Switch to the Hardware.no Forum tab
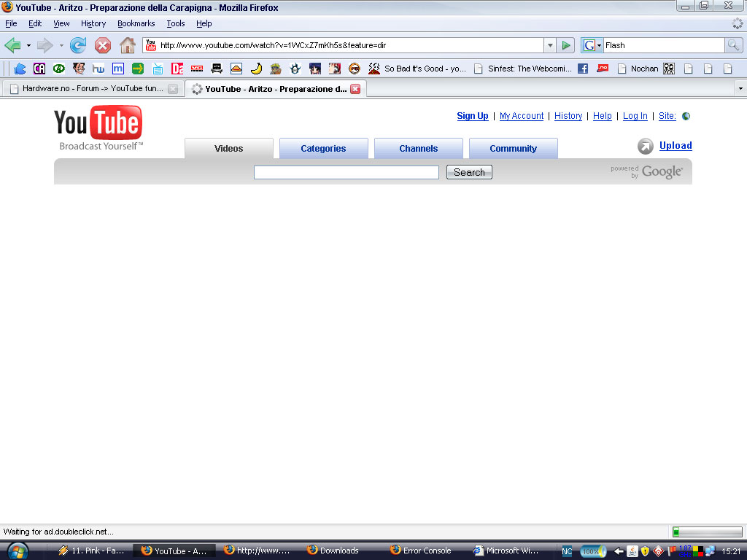The image size is (747, 560). pyautogui.click(x=93, y=88)
